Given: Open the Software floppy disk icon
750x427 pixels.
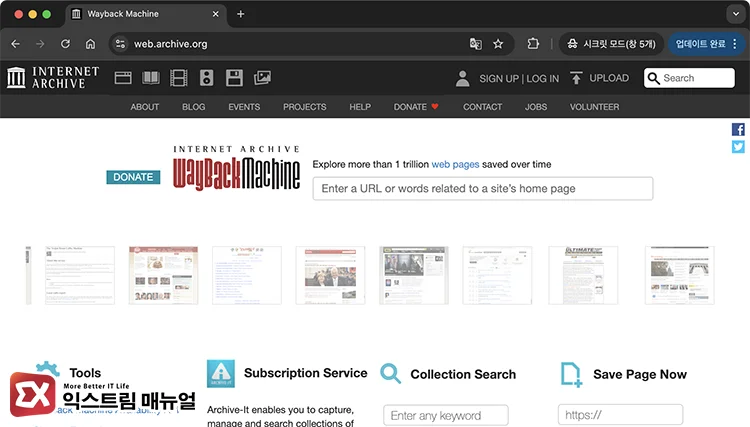Looking at the screenshot, I should (234, 78).
